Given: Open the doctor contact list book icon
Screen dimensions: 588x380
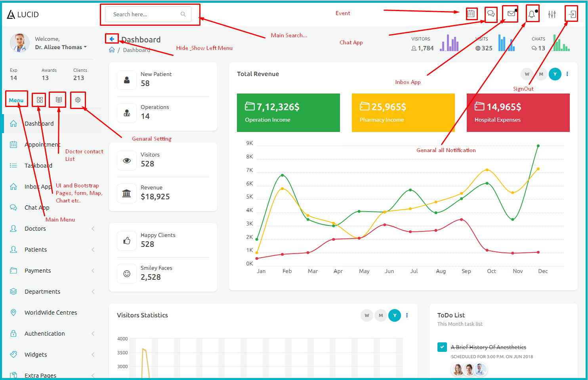Looking at the screenshot, I should [x=59, y=100].
